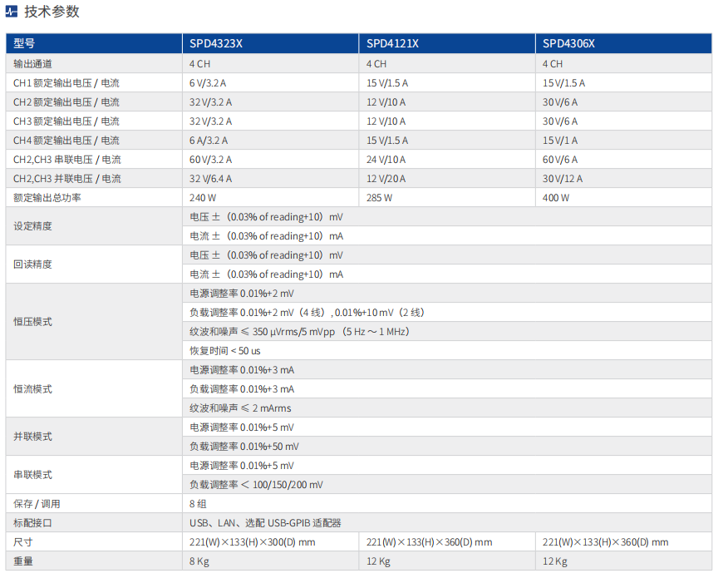Select the 额定输出总功率 row label
Image resolution: width=728 pixels, height=578 pixels.
click(47, 198)
